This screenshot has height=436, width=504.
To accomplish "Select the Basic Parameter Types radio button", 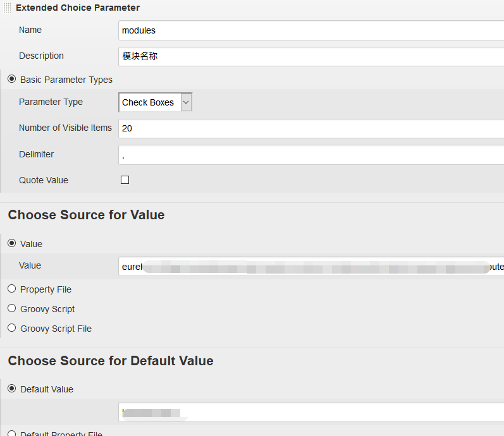I will 11,80.
